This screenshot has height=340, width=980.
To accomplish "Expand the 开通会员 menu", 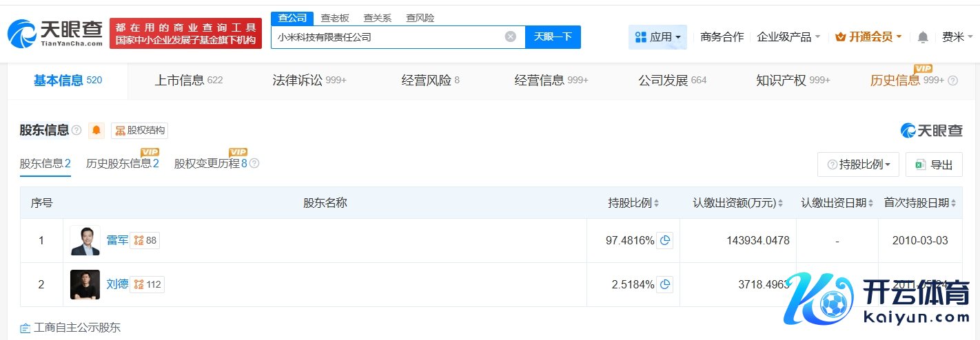I will (x=868, y=37).
